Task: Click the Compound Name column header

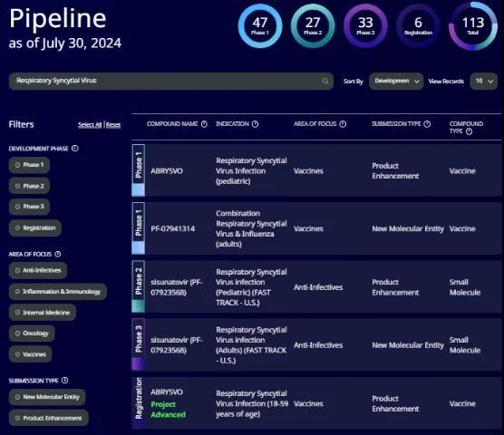Action: (172, 124)
